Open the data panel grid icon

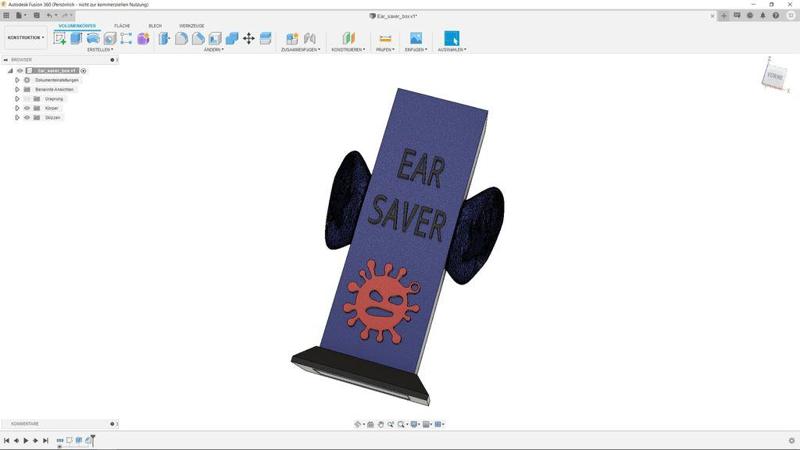point(7,15)
